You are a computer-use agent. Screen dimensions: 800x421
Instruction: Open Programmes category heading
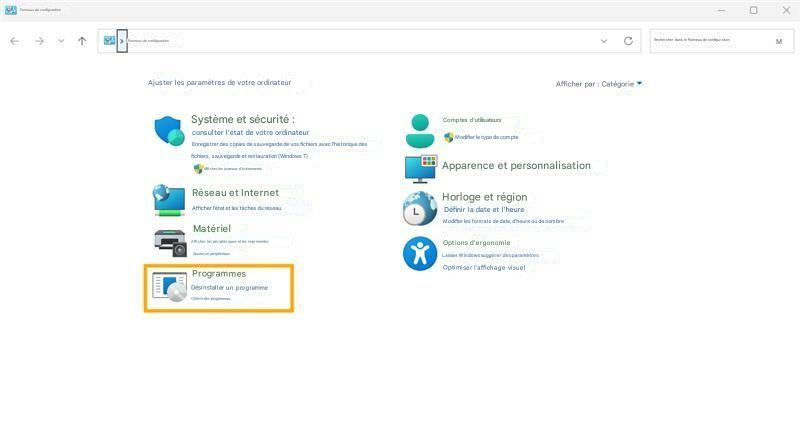click(219, 274)
